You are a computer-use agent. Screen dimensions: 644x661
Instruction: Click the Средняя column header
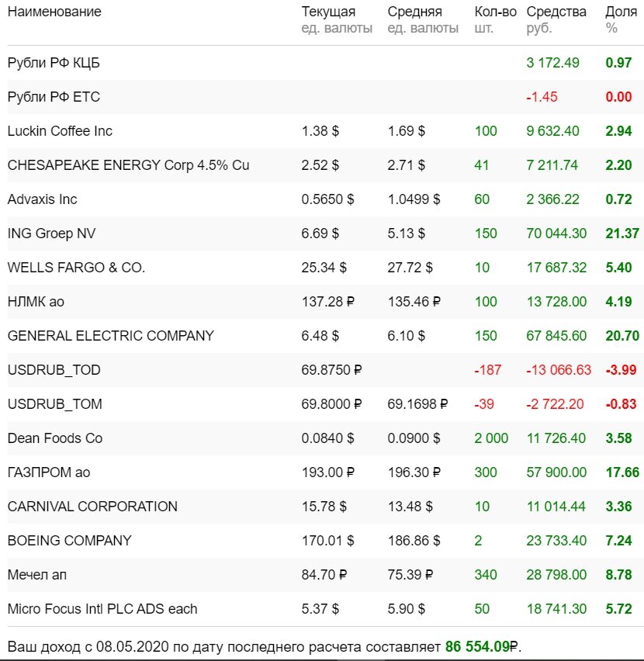pyautogui.click(x=415, y=12)
